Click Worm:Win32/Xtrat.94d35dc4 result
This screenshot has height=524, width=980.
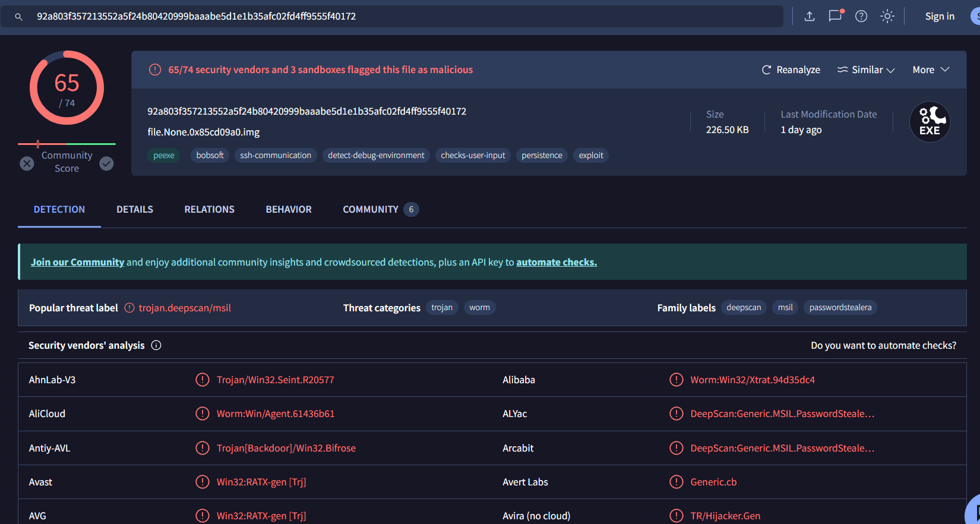point(753,380)
